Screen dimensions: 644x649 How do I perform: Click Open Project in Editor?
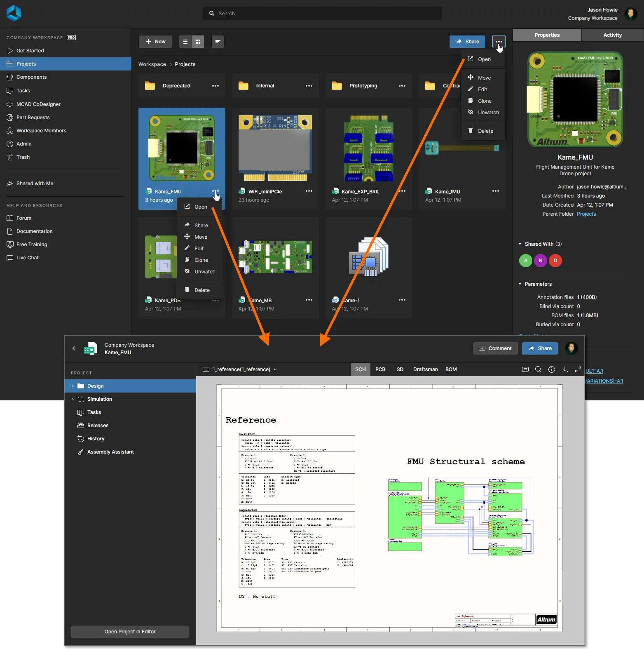pos(130,632)
